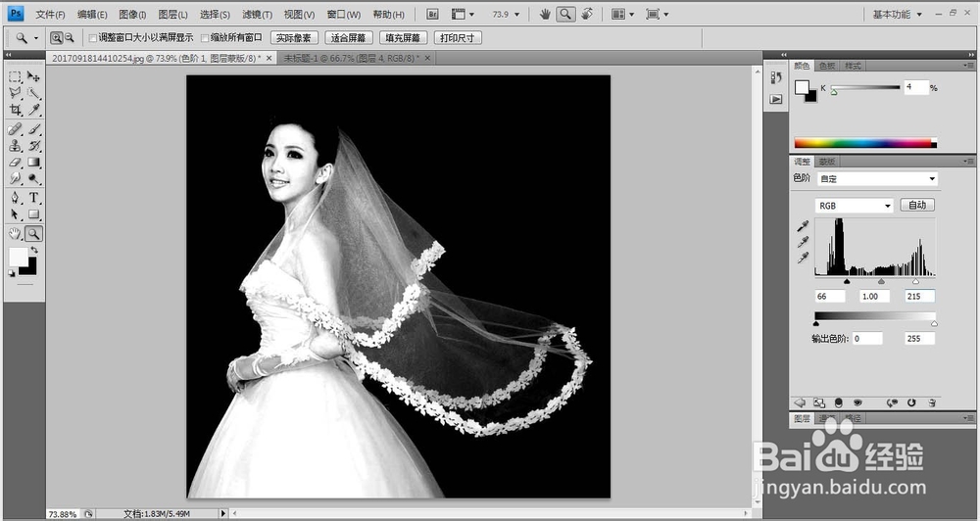This screenshot has height=521, width=980.
Task: Switch to the Swatches tab
Action: (827, 66)
